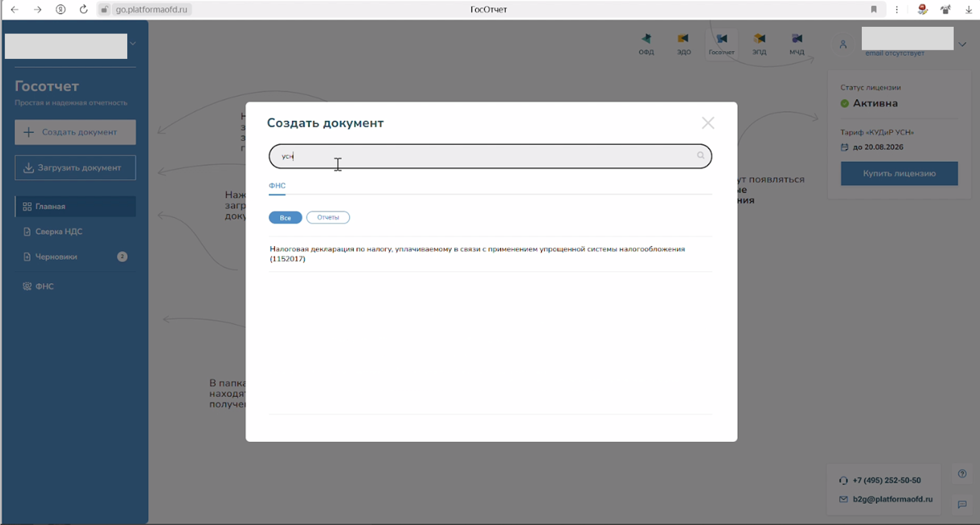Expand the organization dropdown in the sidebar
Screen dimensions: 980x525
pyautogui.click(x=133, y=44)
